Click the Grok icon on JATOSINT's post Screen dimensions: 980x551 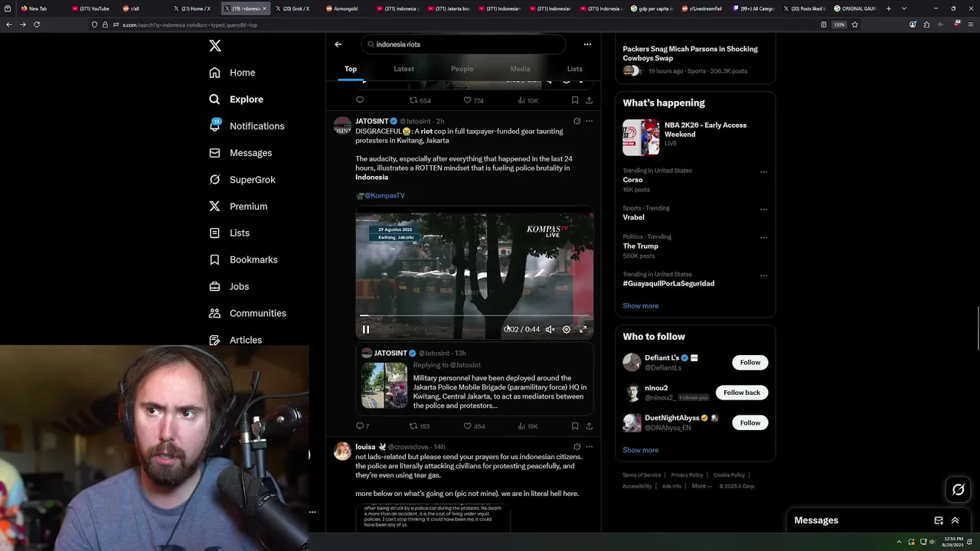[577, 121]
